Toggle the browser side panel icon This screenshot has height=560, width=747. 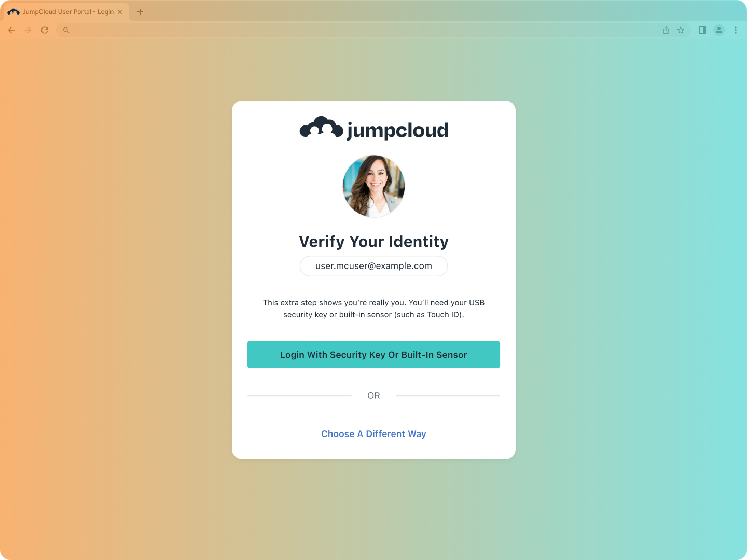pyautogui.click(x=702, y=30)
